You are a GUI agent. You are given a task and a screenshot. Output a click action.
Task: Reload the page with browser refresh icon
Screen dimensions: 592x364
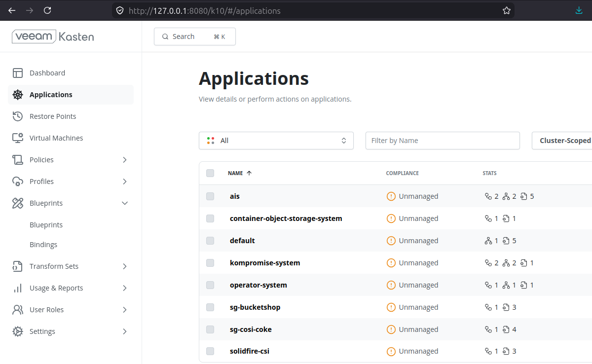[x=47, y=10]
